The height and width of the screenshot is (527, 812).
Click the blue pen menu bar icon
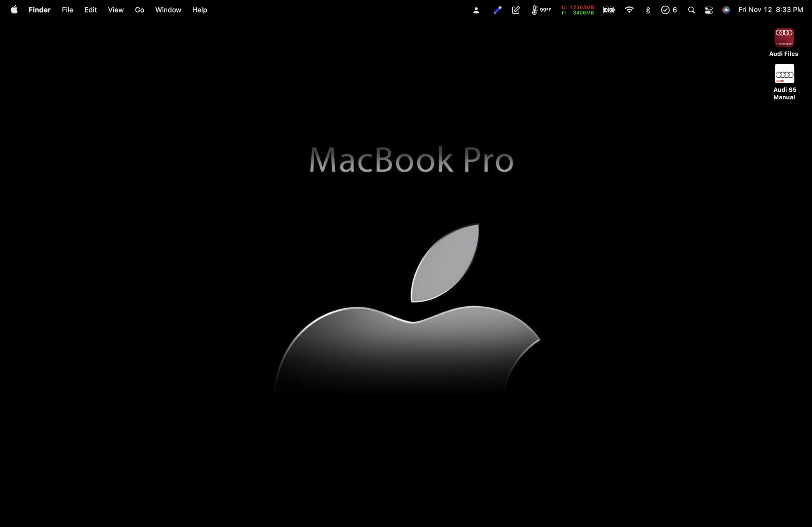point(497,10)
